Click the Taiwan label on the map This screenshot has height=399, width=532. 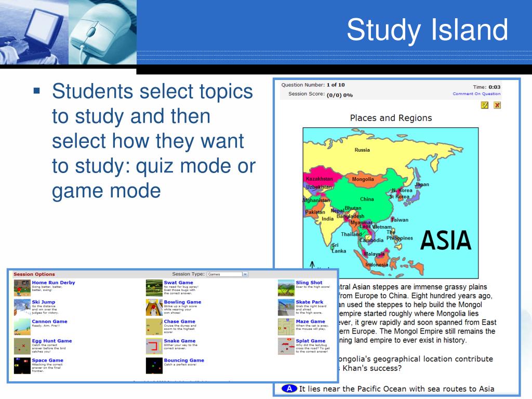[400, 220]
